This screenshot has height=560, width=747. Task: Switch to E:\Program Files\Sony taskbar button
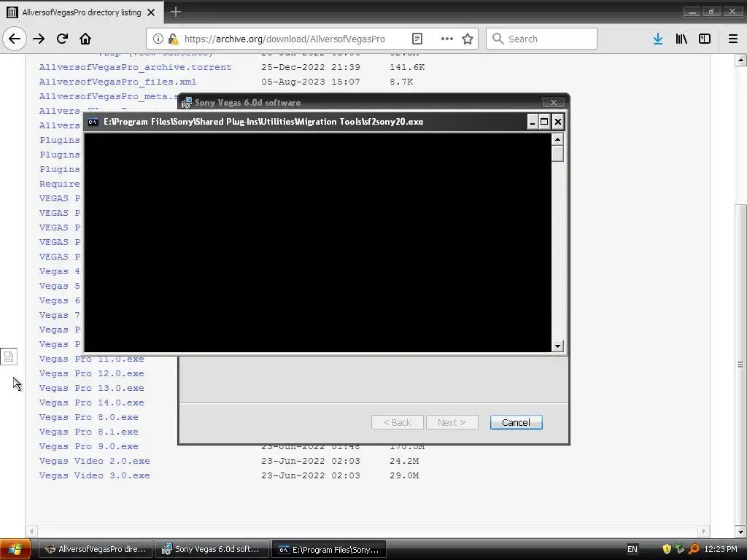click(329, 549)
